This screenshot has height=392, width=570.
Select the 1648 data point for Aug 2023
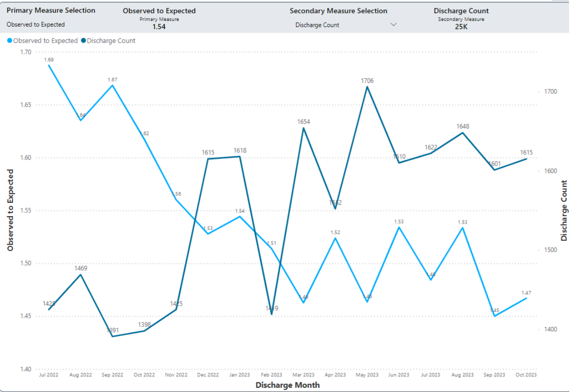(x=463, y=133)
